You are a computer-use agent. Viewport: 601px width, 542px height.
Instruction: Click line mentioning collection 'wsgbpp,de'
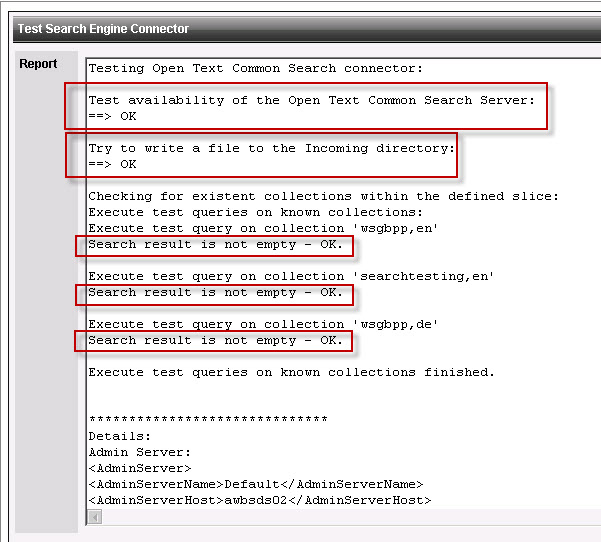click(263, 324)
